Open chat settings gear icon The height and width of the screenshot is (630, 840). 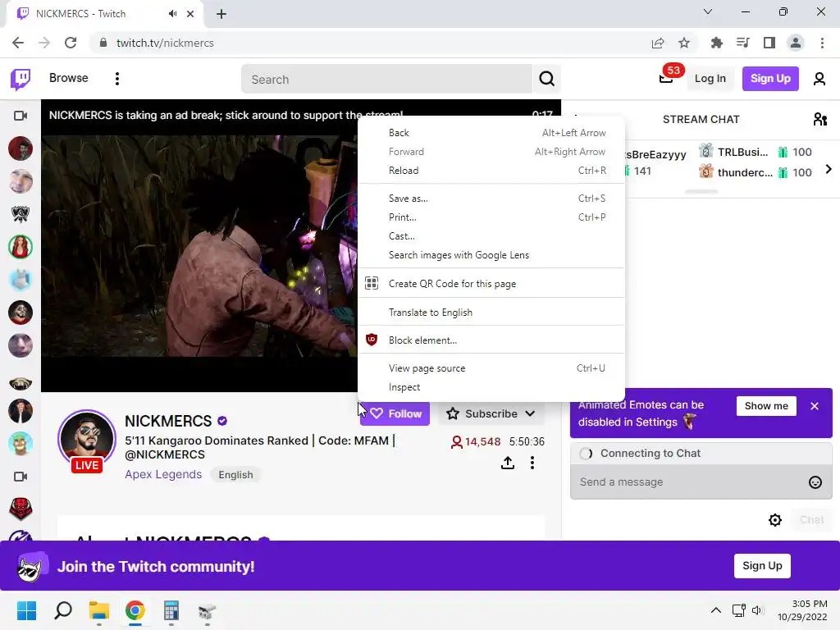coord(774,519)
